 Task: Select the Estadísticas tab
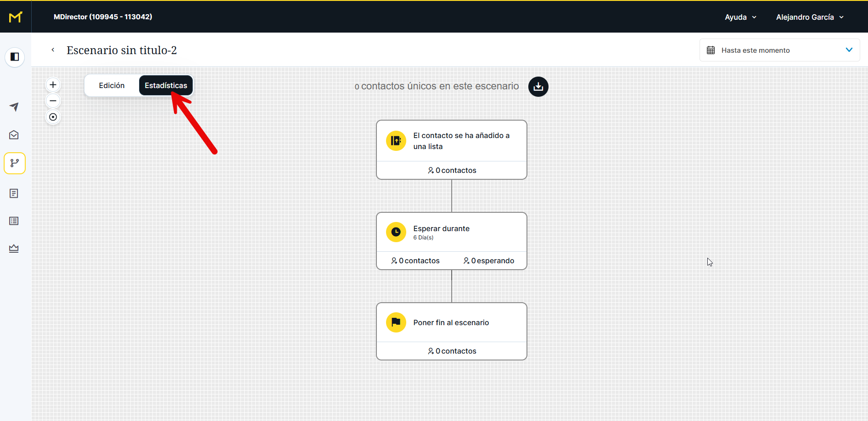[166, 86]
